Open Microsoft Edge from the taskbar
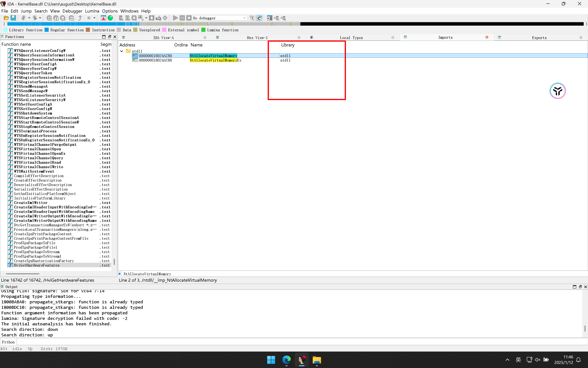 click(286, 360)
